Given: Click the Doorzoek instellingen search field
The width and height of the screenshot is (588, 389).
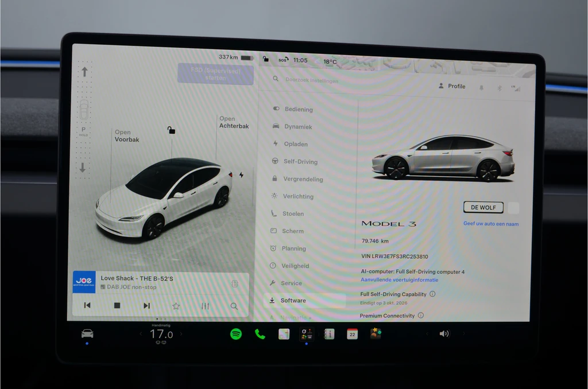Looking at the screenshot, I should tap(312, 80).
